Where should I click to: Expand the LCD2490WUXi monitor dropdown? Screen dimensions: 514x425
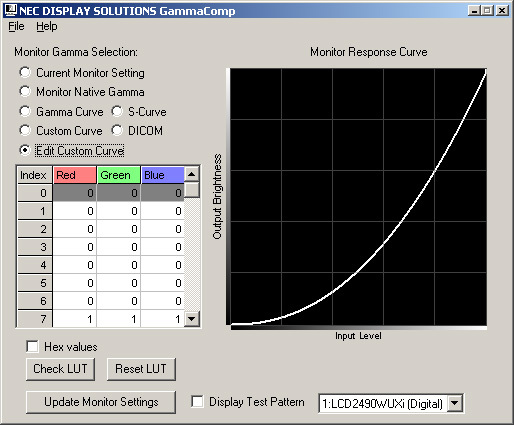(454, 404)
